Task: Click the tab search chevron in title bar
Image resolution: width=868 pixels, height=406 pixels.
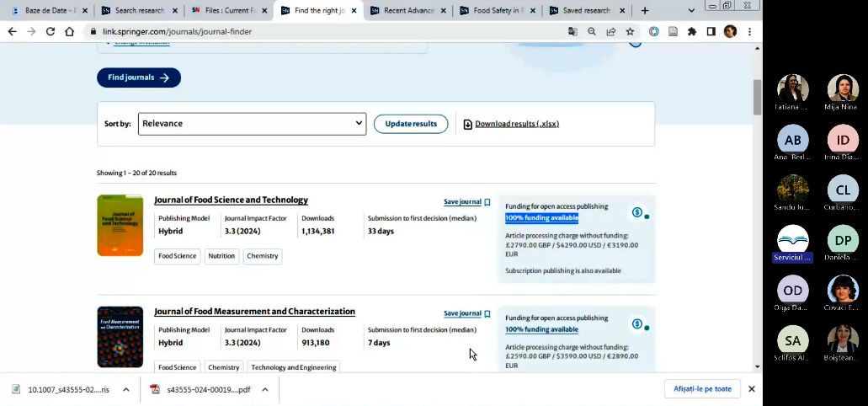Action: (691, 10)
